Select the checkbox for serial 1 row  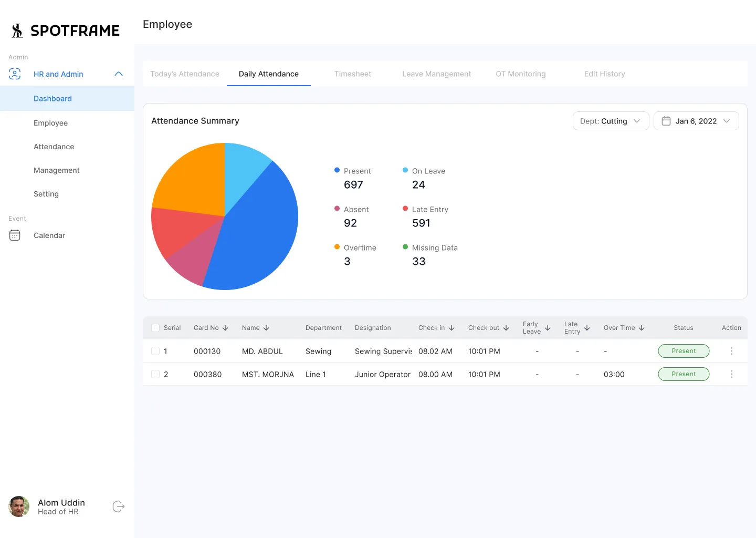coord(155,351)
